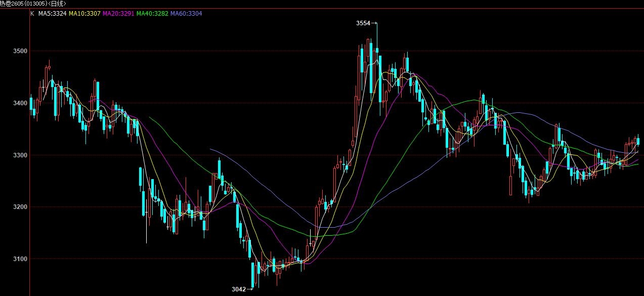Image resolution: width=644 pixels, height=296 pixels.
Task: Click the first candlestick on the left
Action: tap(31, 105)
